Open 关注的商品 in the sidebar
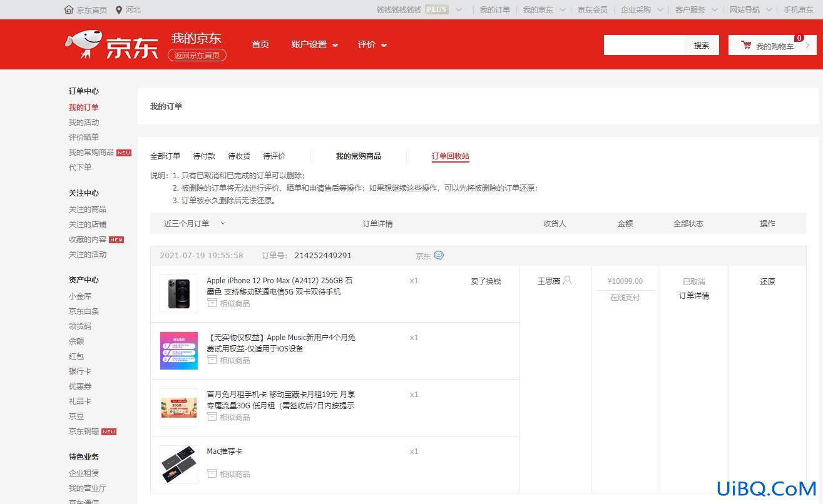 (x=88, y=209)
